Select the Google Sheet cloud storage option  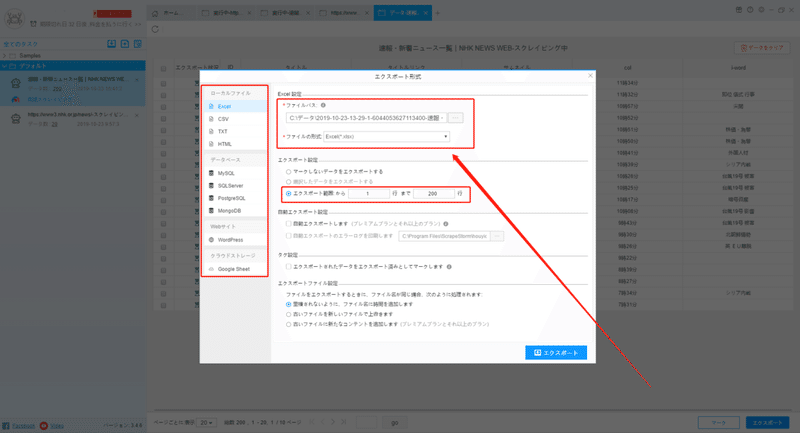click(x=235, y=269)
